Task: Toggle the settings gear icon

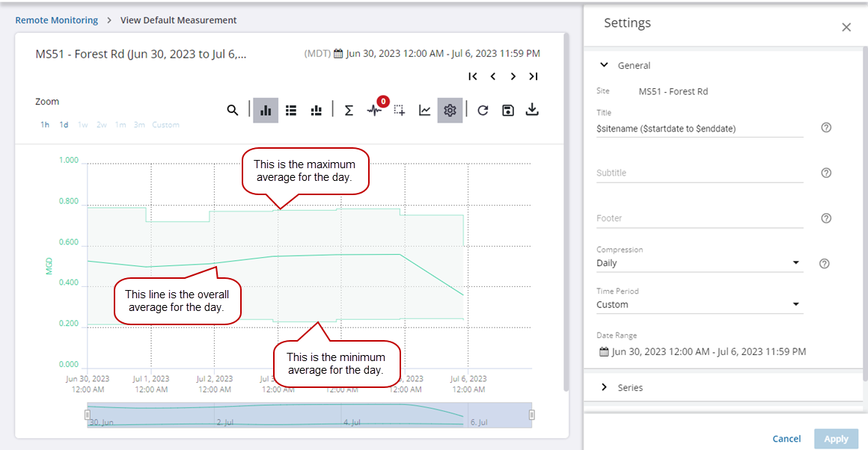Action: pos(450,110)
